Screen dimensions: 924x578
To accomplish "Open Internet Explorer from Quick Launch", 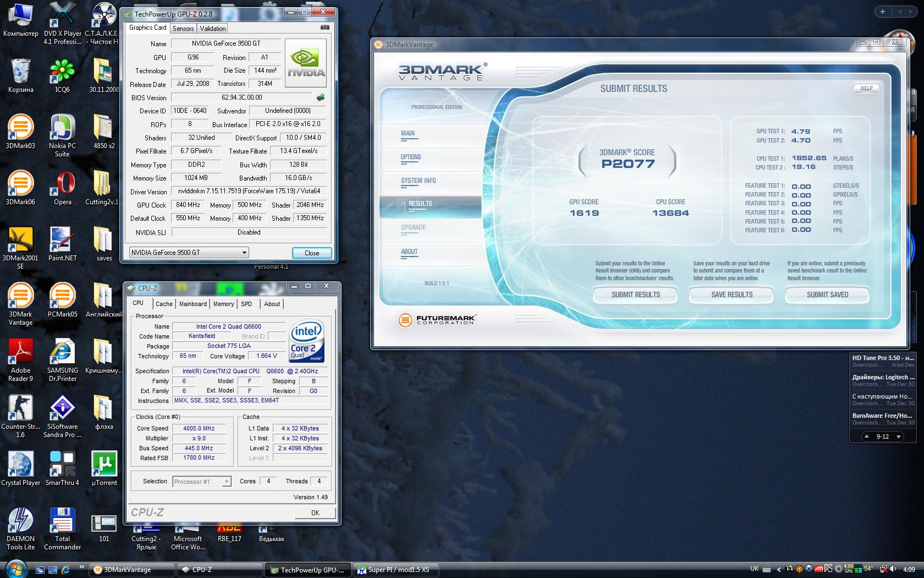I will coord(65,570).
